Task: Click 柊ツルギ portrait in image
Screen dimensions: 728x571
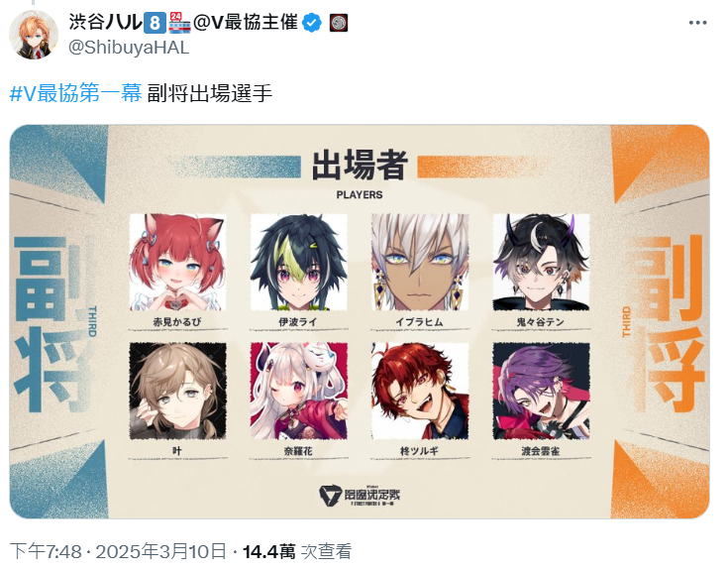Action: 420,392
